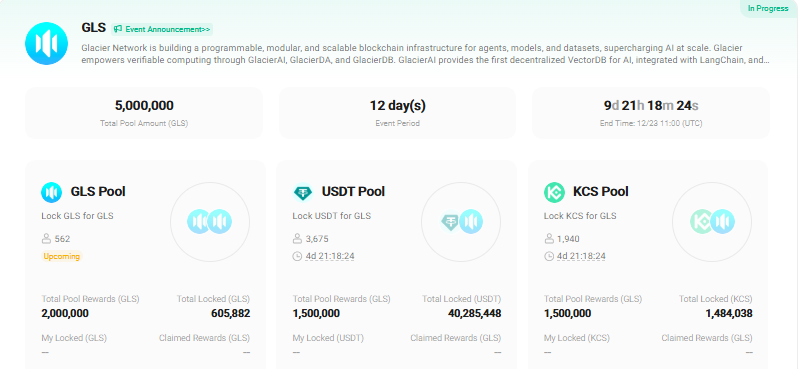Click the USDT Pool countdown 4d 21:18:24
Image resolution: width=799 pixels, height=369 pixels.
pyautogui.click(x=330, y=256)
